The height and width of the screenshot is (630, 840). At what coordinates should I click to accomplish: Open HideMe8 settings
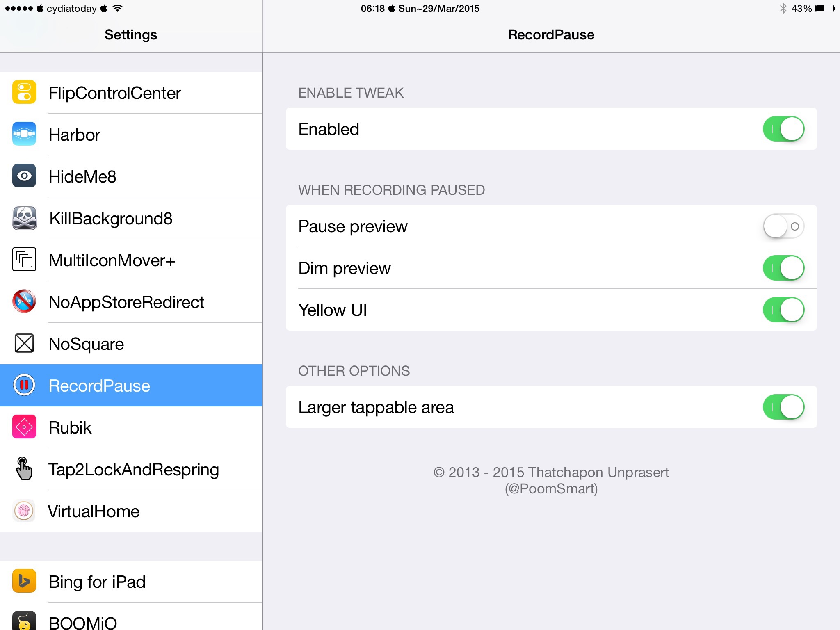pos(131,176)
